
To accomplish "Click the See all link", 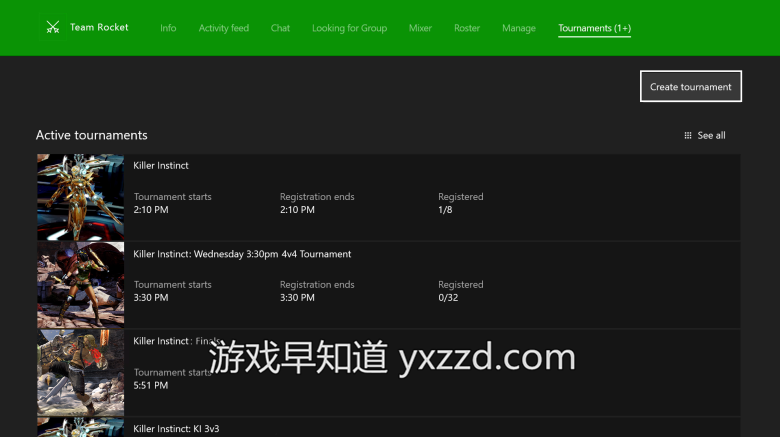I will 711,135.
